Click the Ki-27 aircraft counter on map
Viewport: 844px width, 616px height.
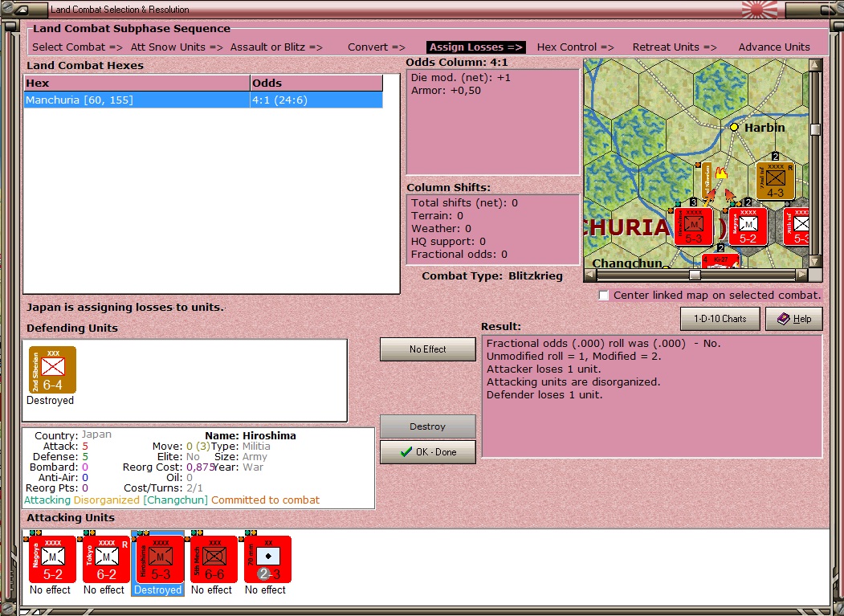pos(720,260)
